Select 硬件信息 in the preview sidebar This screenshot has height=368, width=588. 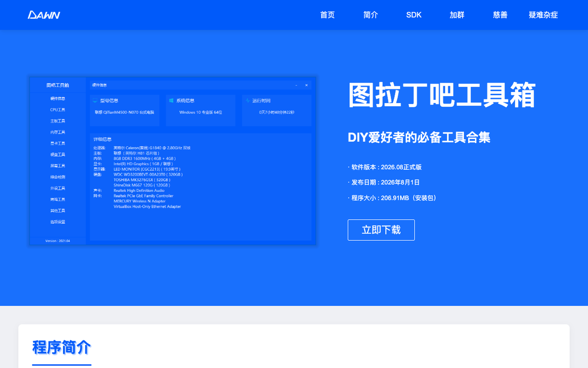point(58,99)
